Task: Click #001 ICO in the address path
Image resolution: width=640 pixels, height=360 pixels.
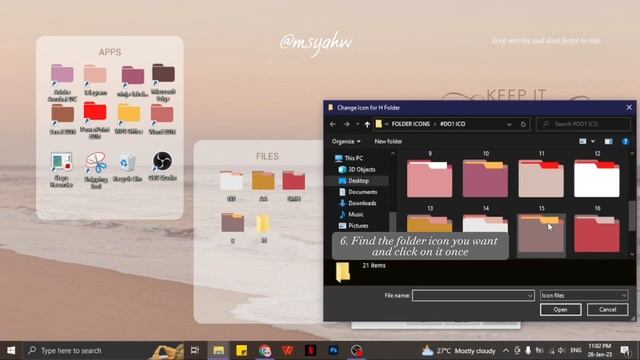Action: [x=452, y=124]
